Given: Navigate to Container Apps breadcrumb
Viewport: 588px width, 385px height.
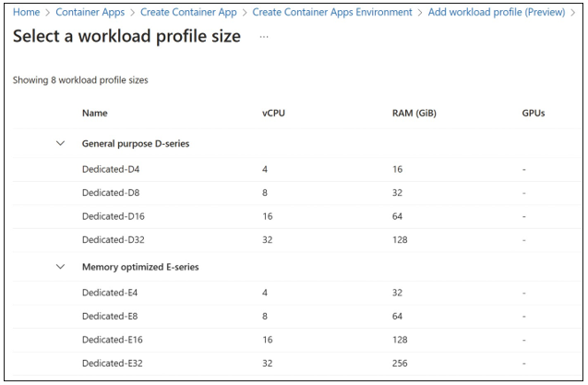Looking at the screenshot, I should pos(90,12).
